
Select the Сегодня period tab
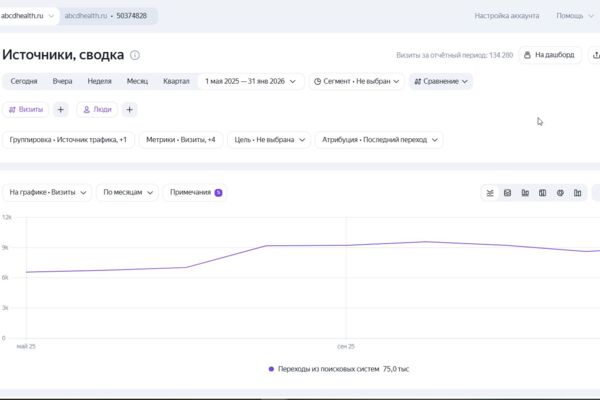24,81
